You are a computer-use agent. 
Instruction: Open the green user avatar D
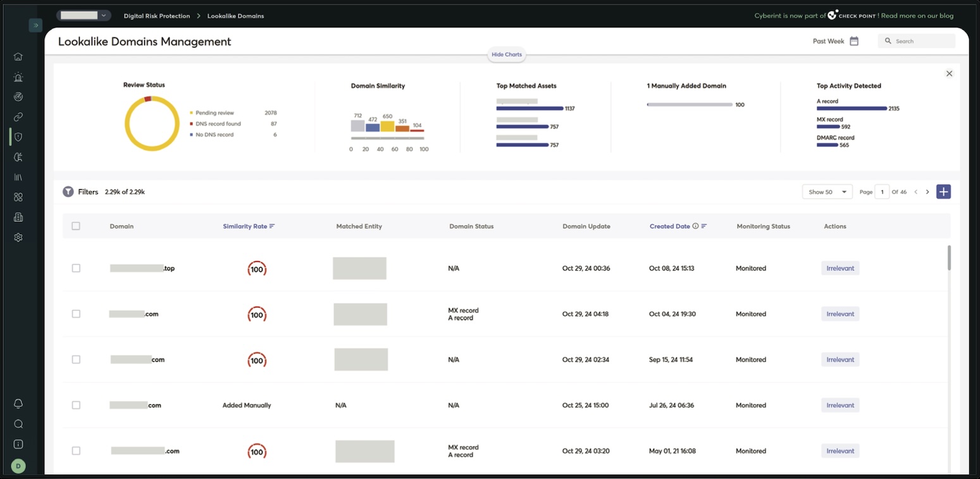[18, 466]
